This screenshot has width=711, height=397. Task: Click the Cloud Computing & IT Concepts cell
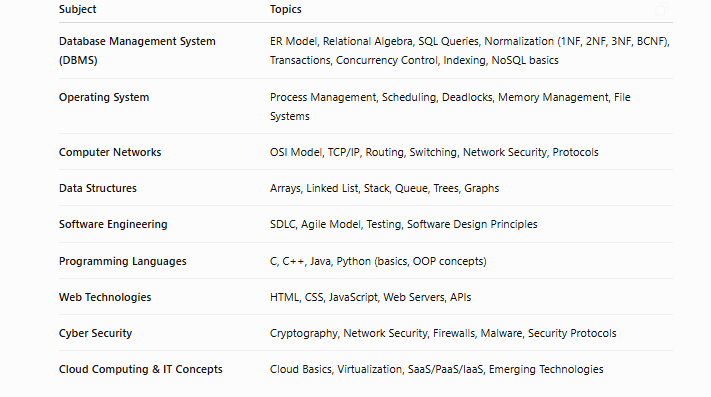pos(141,369)
